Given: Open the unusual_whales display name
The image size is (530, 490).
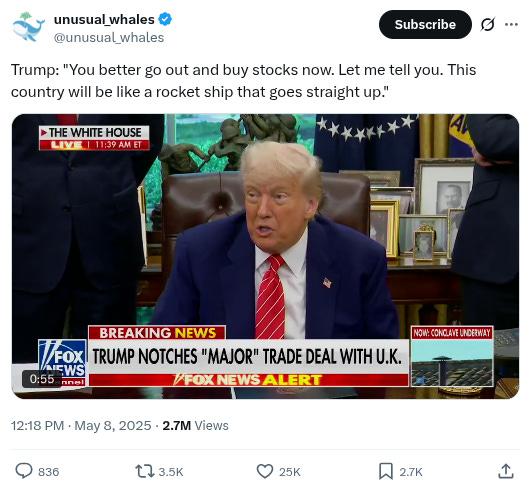Looking at the screenshot, I should [104, 20].
